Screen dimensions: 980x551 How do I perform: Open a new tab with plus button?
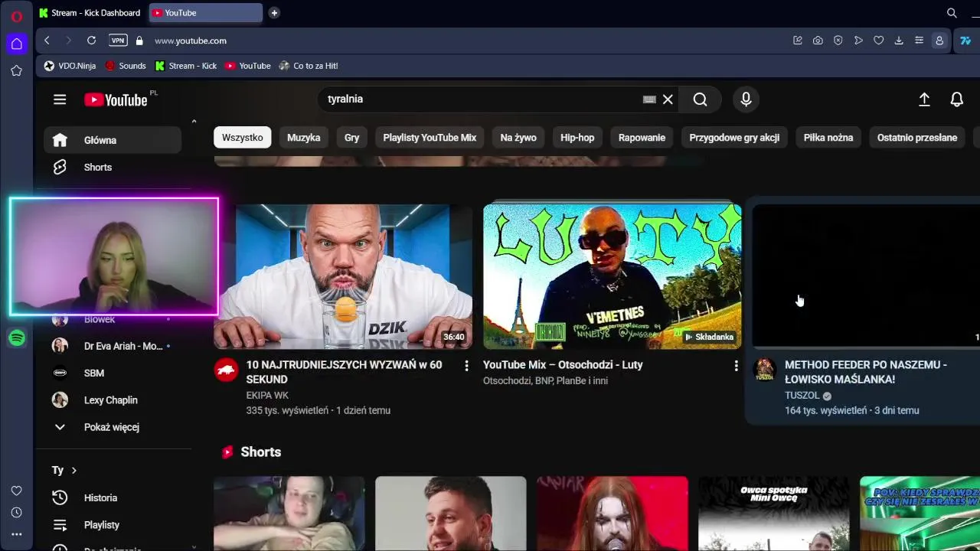pos(274,12)
